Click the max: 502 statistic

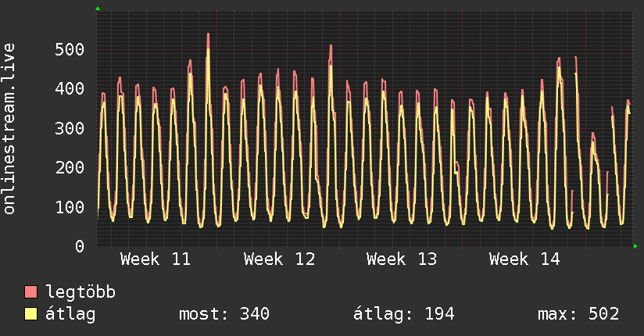[x=578, y=314]
